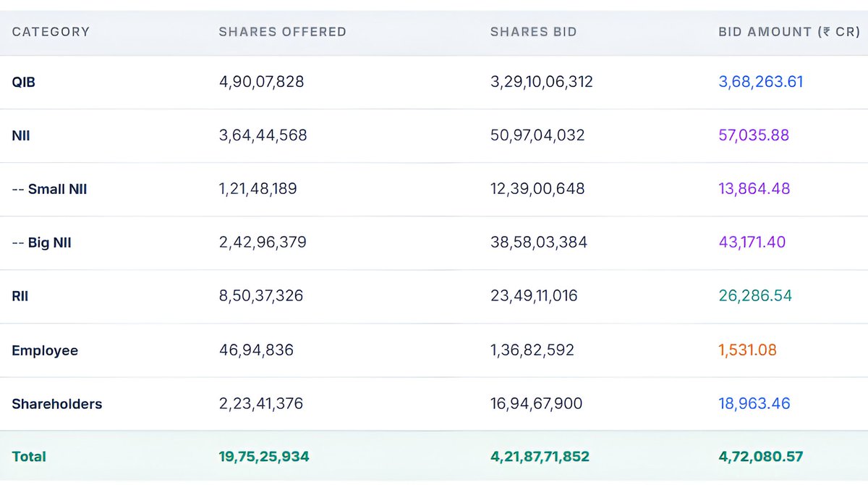Click Total bid amount 4,72,080.57

coord(761,457)
